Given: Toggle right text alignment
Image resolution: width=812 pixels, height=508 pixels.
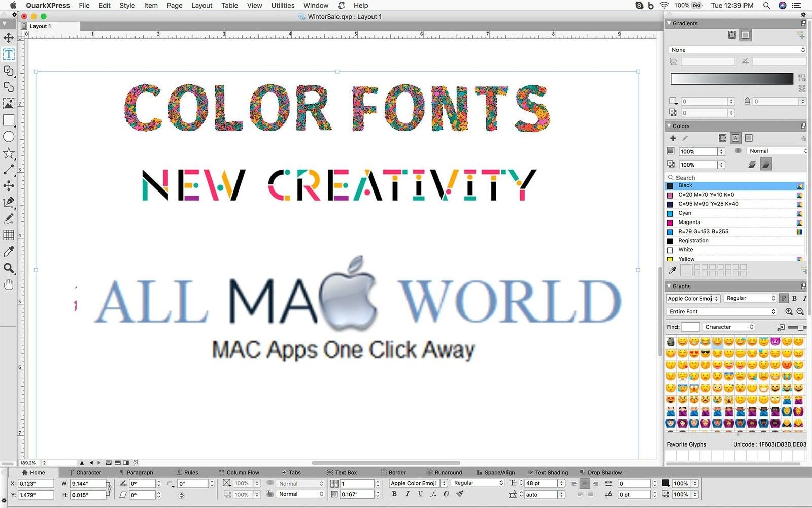Looking at the screenshot, I should (595, 484).
